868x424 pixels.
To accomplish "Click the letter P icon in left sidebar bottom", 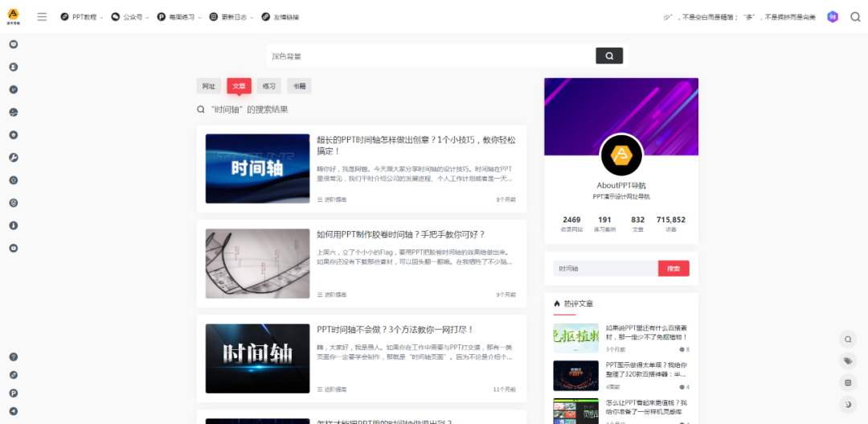I will point(14,393).
